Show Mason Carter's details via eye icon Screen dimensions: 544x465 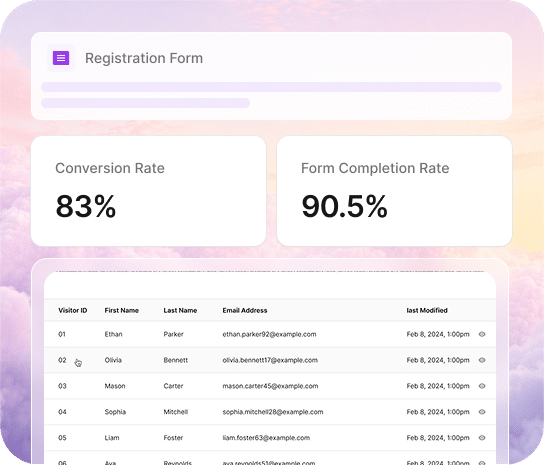(482, 386)
